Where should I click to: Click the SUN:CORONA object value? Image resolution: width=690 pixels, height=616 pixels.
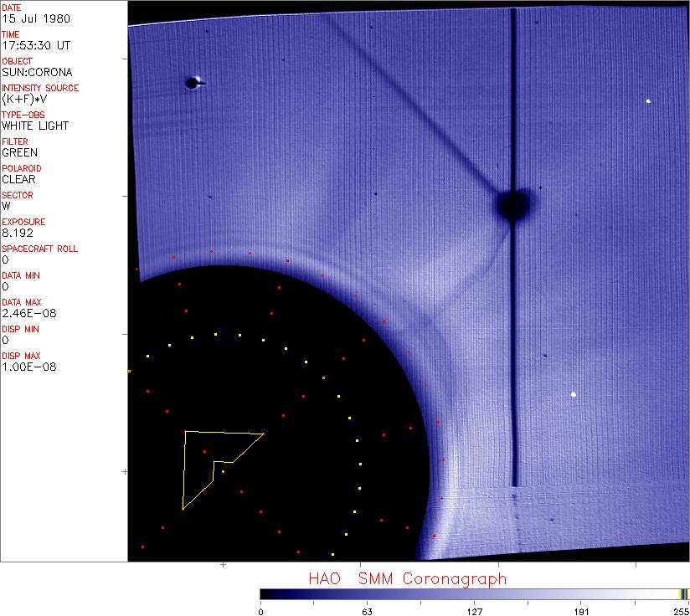[39, 72]
